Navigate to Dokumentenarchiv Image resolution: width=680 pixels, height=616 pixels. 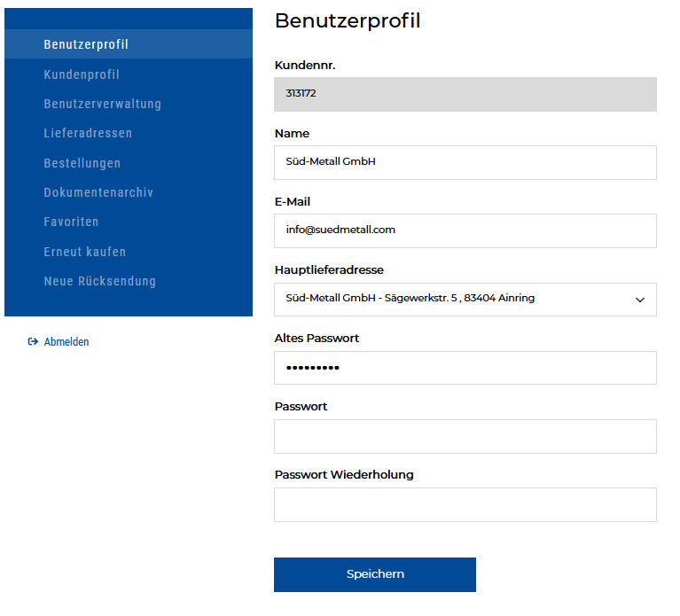(98, 192)
